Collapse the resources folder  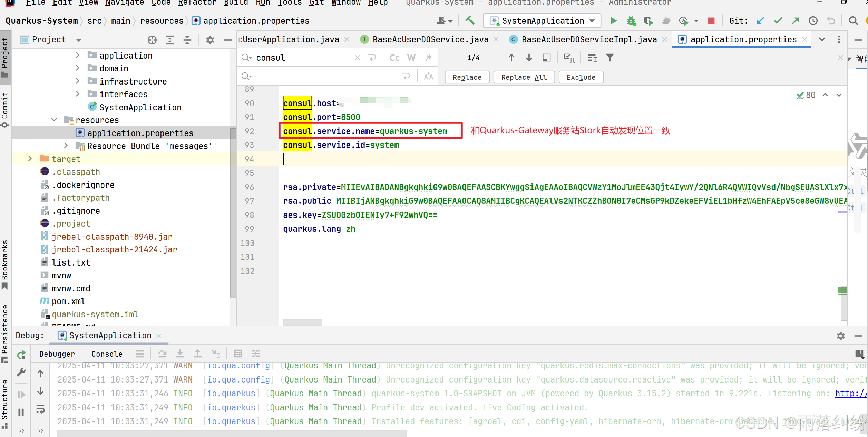pyautogui.click(x=54, y=120)
